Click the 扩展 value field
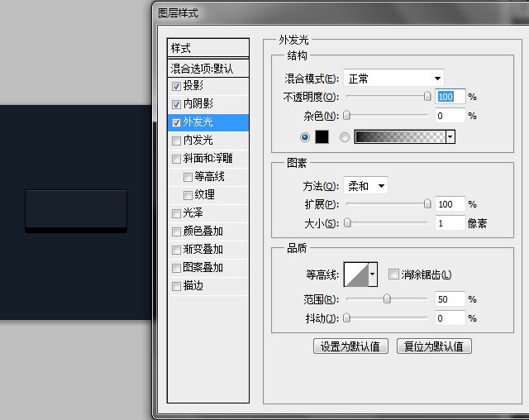 click(x=450, y=204)
